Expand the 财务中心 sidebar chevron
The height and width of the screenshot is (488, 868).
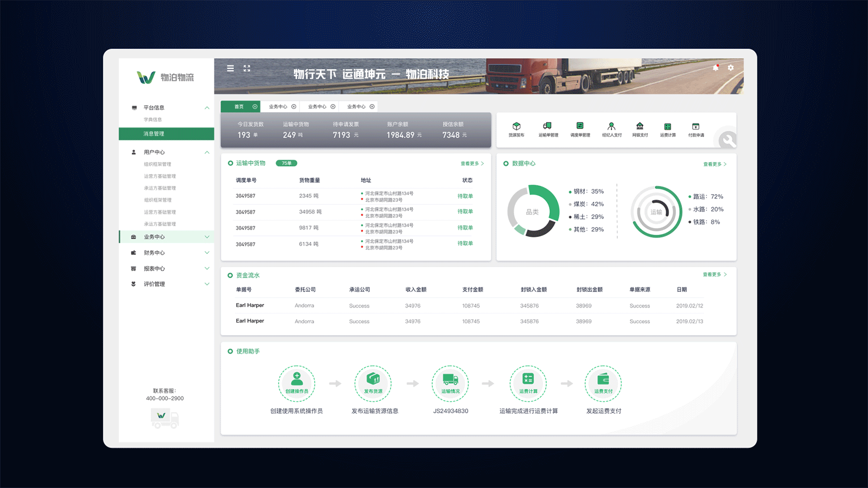207,253
